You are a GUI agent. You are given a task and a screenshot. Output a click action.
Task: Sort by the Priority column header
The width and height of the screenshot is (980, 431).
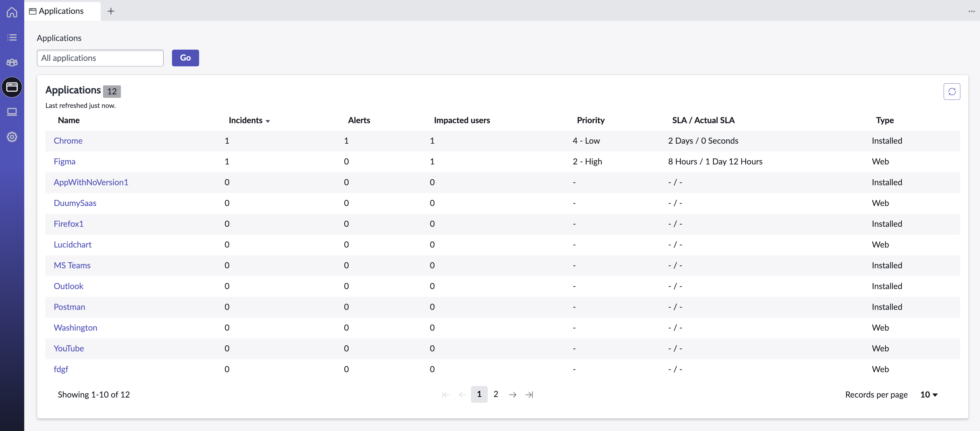coord(590,120)
